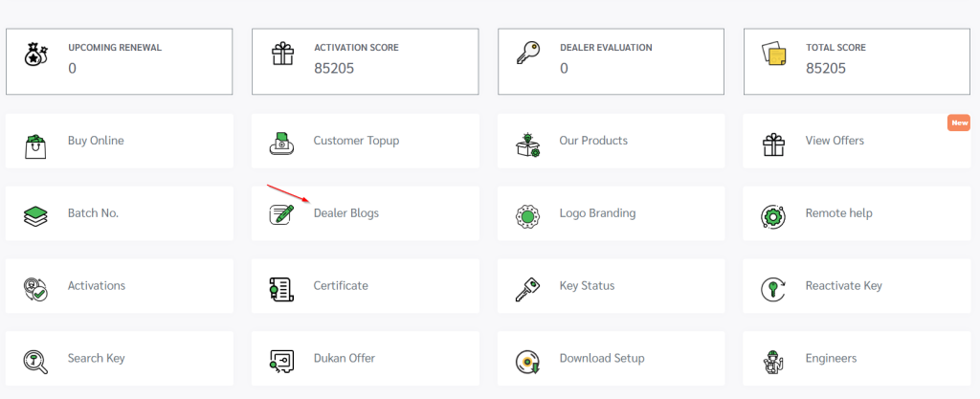Click the Our Products box icon
The height and width of the screenshot is (399, 980).
[527, 143]
